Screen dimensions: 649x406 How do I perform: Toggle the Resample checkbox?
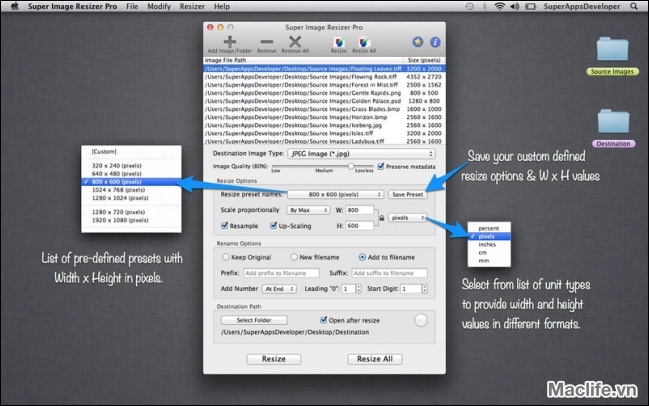point(225,226)
